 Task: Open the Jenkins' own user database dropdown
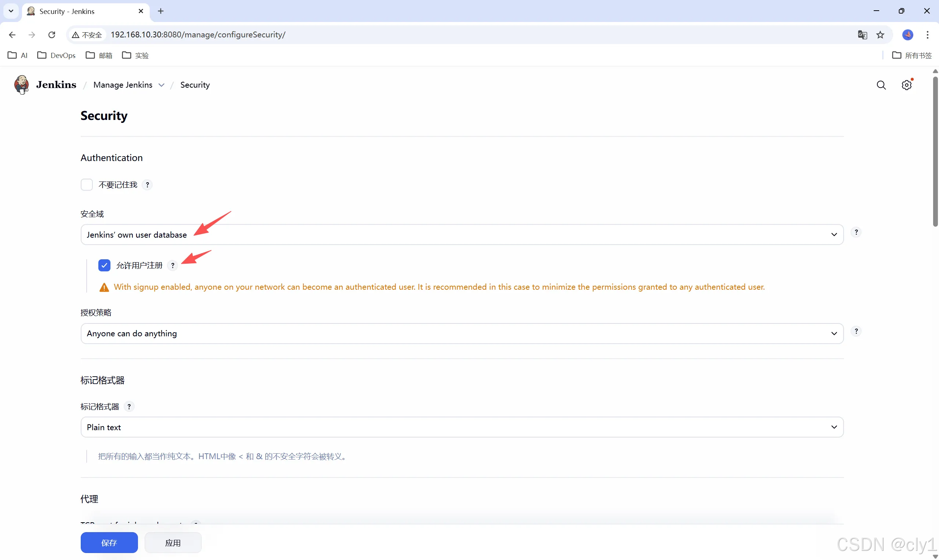point(461,235)
